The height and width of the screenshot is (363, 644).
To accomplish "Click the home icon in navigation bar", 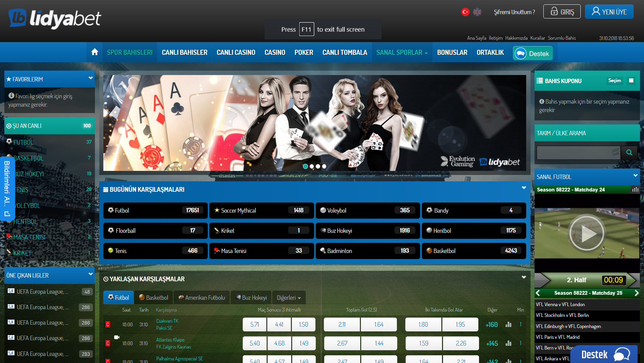I will click(x=95, y=52).
